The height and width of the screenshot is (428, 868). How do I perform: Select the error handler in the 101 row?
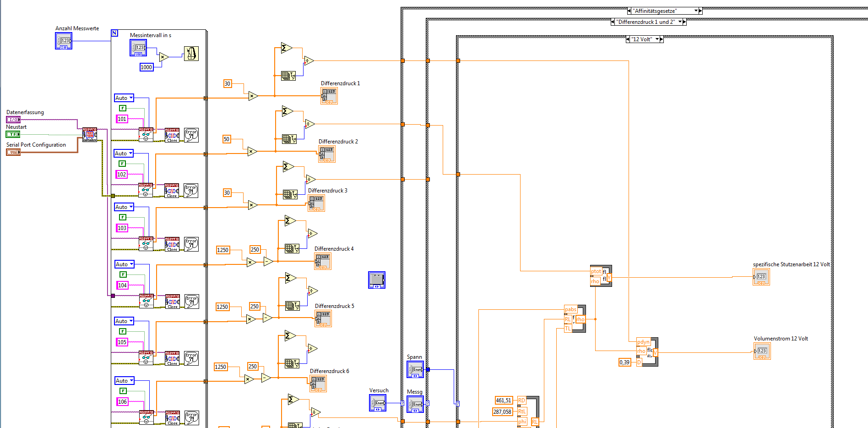[191, 135]
